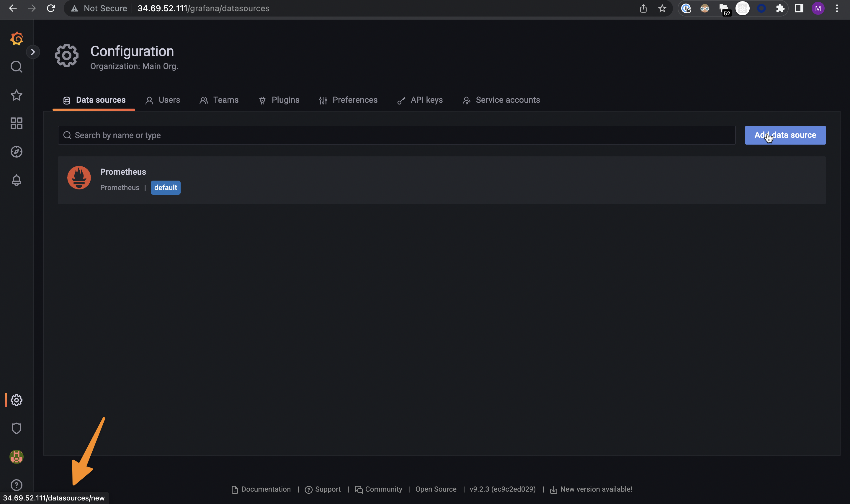Open the Help question mark icon
The image size is (850, 504).
pos(16,485)
